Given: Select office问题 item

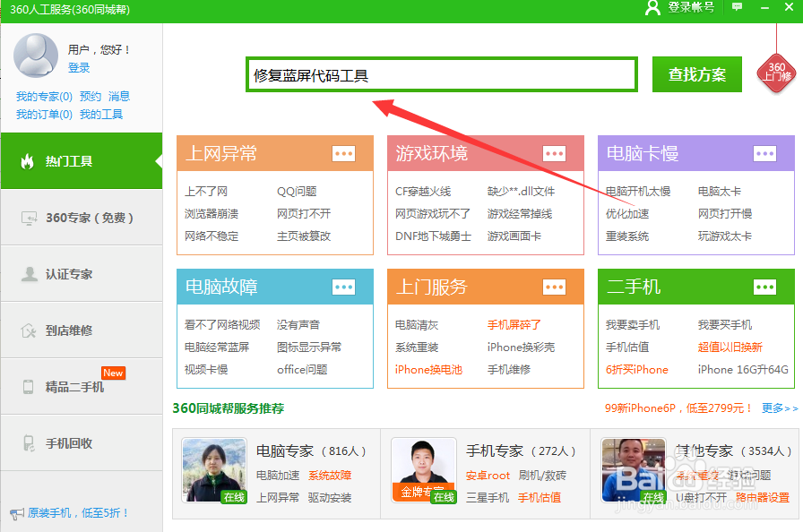Looking at the screenshot, I should 302,370.
